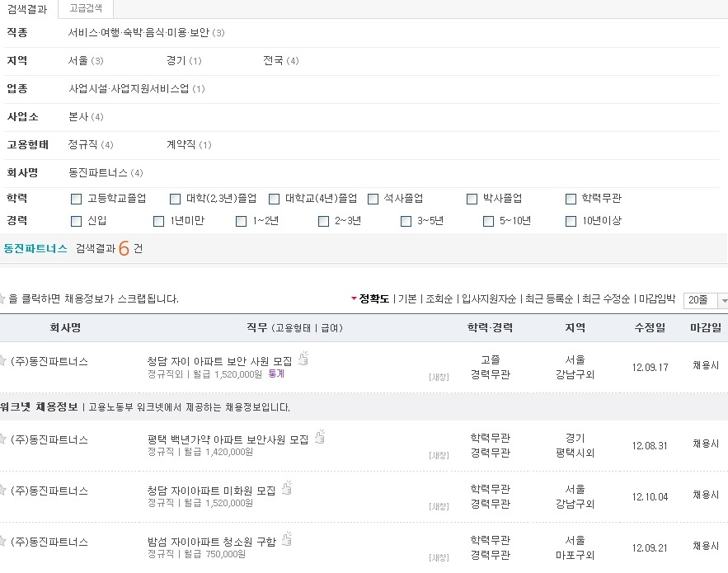Click the (주)동진파트너스 company name in 12.09.21 row
Screen dimensions: 728x573
point(49,542)
